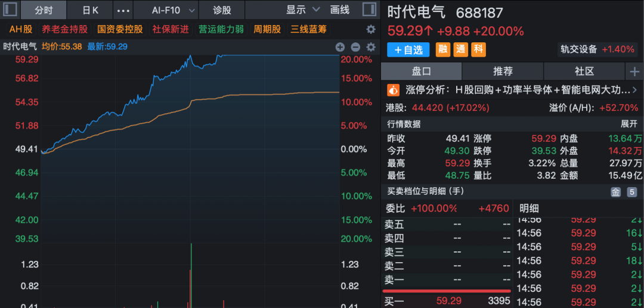Toggle the left sidebar panel icon
Screen dimensions: 644x308
coord(10,10)
